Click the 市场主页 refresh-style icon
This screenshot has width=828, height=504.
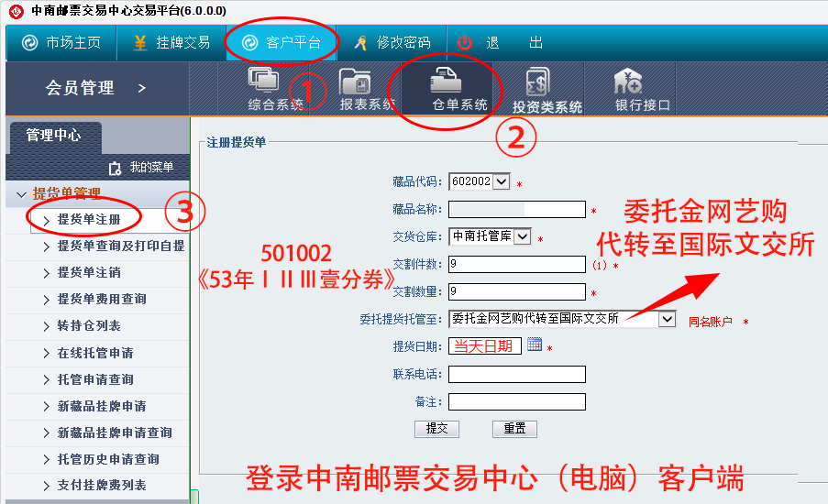[29, 43]
